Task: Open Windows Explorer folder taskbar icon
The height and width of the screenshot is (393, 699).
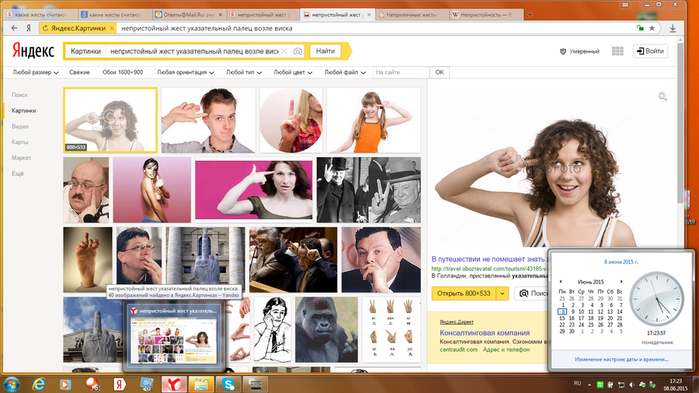Action: 201,384
